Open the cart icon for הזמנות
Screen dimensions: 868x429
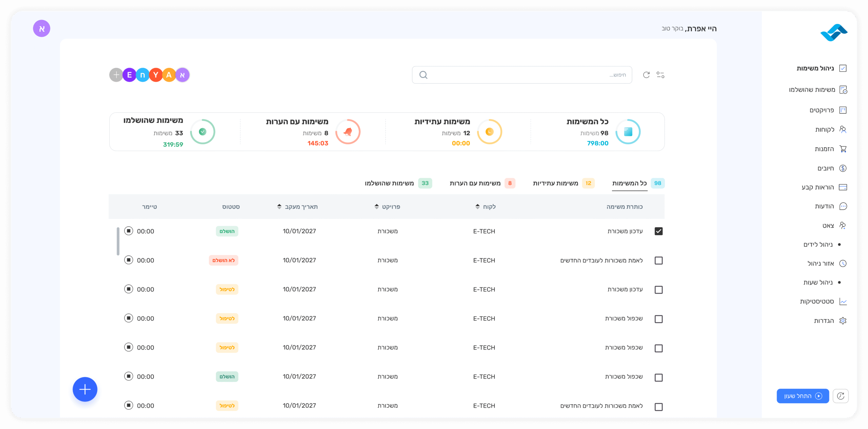pyautogui.click(x=843, y=149)
